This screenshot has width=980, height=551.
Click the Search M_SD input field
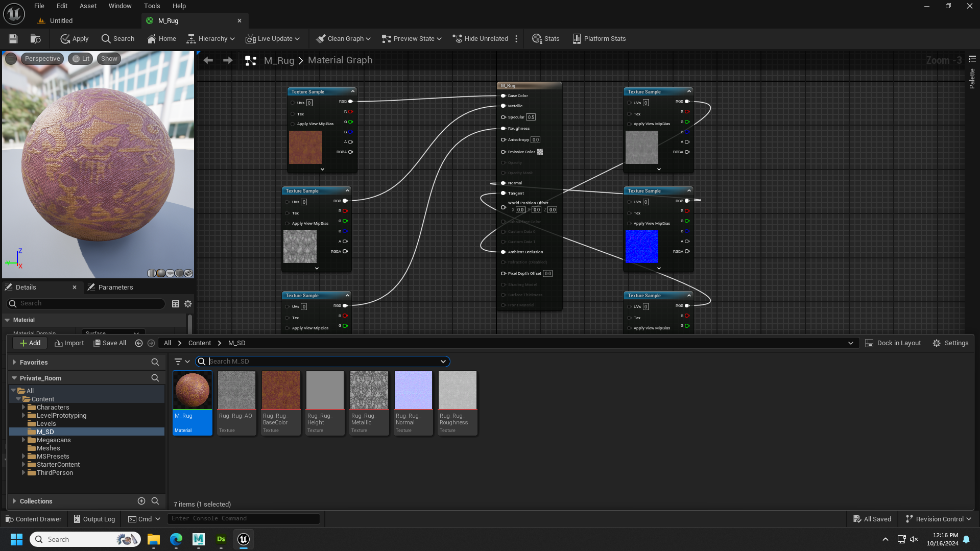tap(322, 362)
